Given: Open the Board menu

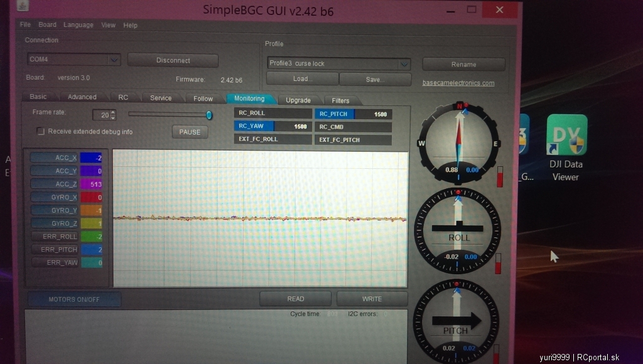Looking at the screenshot, I should (x=47, y=24).
